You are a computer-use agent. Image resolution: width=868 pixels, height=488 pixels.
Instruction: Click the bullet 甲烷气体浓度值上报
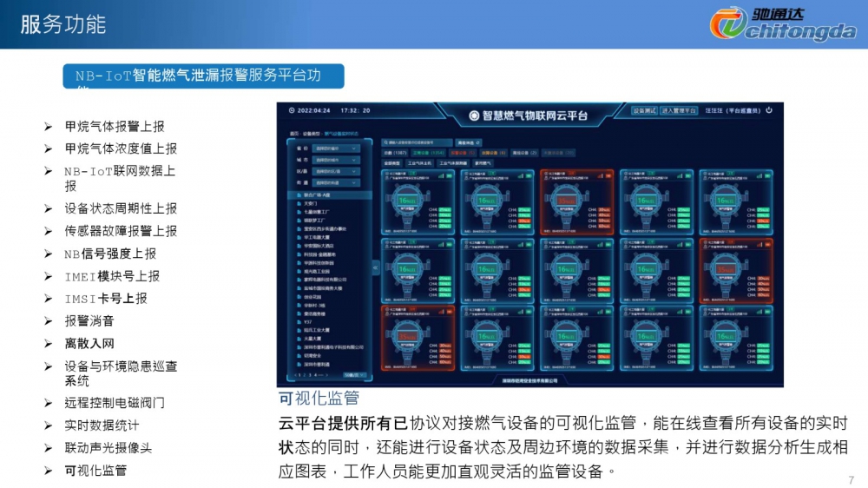pos(121,148)
